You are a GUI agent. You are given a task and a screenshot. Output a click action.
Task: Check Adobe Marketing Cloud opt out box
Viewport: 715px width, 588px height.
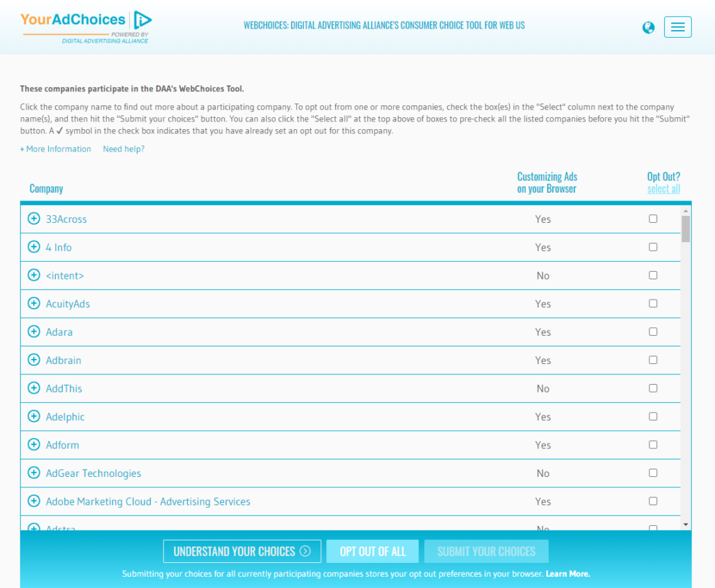pyautogui.click(x=653, y=501)
